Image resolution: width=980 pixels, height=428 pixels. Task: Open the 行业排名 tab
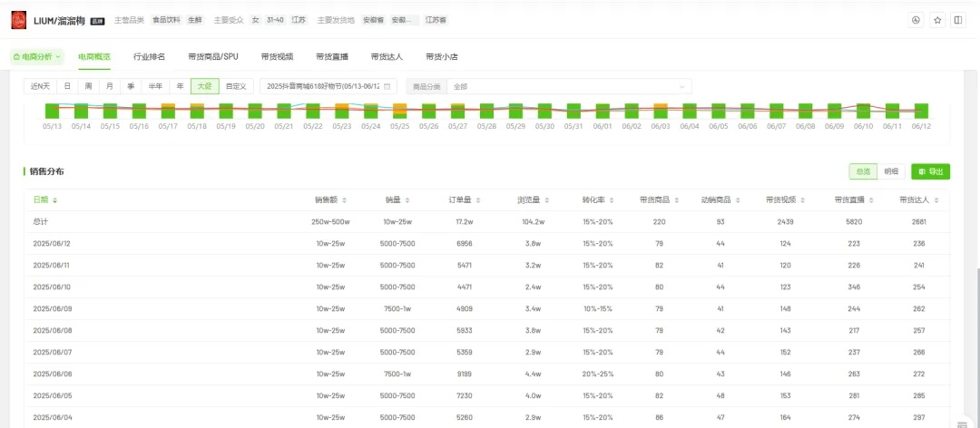click(x=149, y=56)
